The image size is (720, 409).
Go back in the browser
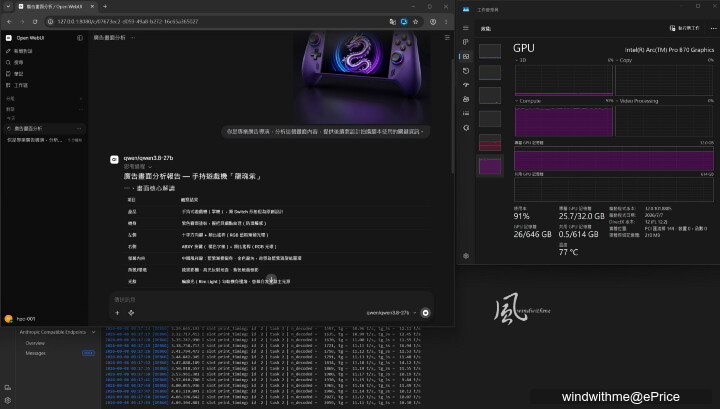[9, 22]
